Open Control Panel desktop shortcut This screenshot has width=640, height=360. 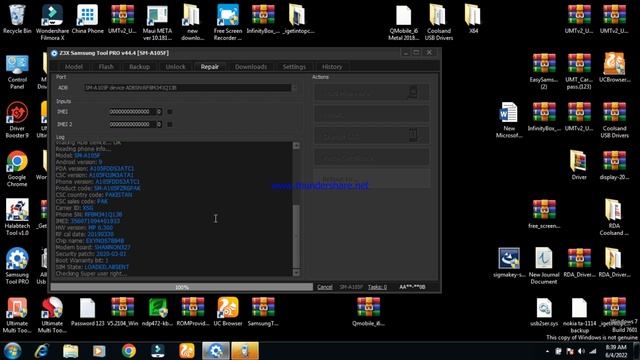point(17,72)
